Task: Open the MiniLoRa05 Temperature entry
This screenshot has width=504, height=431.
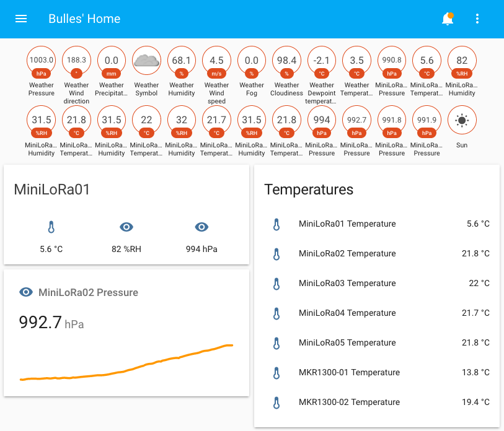Action: coord(377,343)
